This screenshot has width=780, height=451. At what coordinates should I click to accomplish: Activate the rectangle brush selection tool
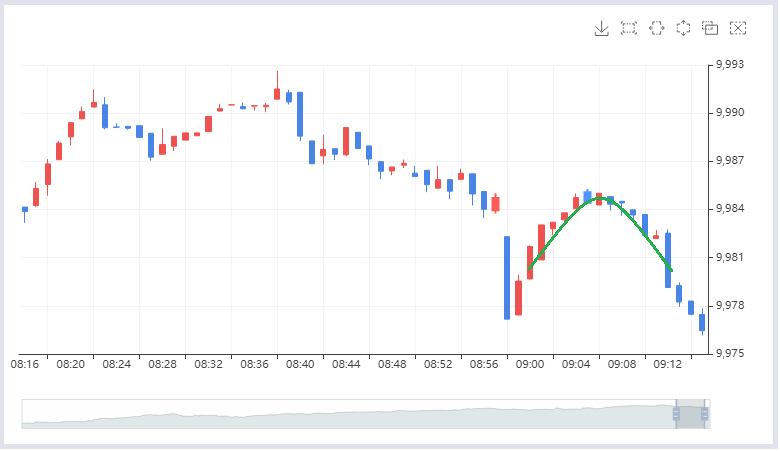click(629, 28)
